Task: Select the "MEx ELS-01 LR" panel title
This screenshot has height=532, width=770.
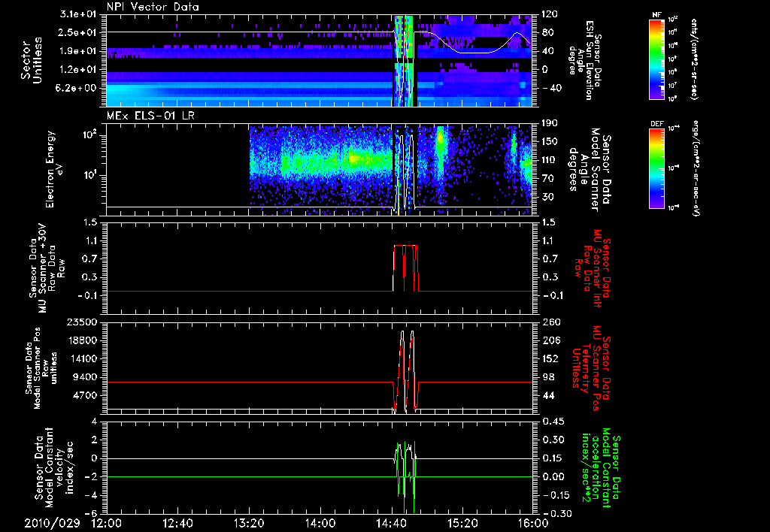Action: [x=150, y=116]
